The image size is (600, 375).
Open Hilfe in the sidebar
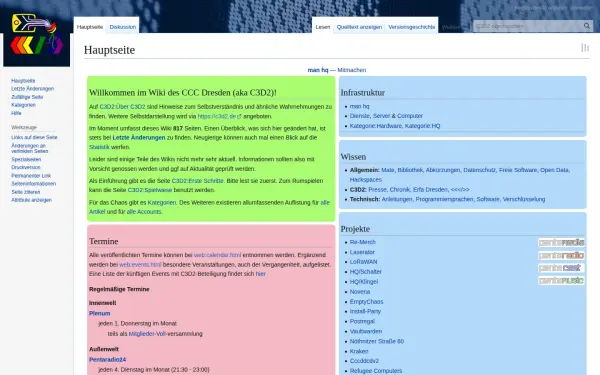coord(16,113)
